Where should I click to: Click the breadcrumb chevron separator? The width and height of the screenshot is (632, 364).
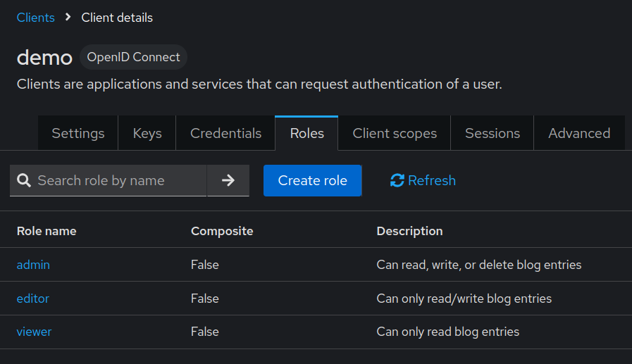(x=68, y=18)
